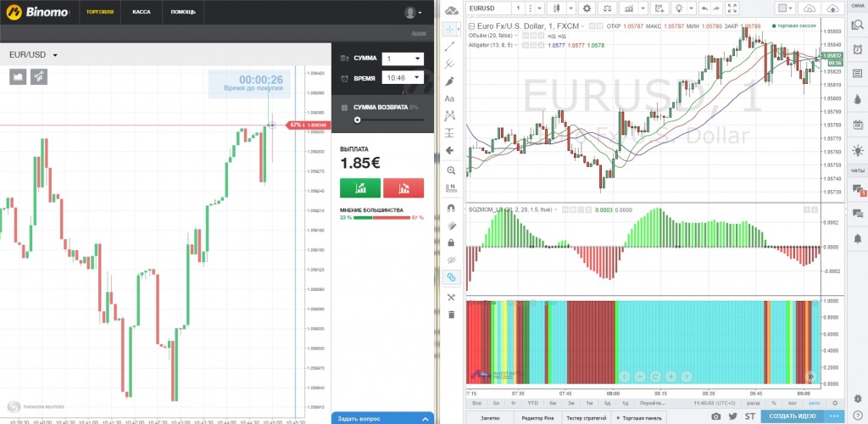Toggle the sync drawings link icon
Screen dimensions: 868x424
point(451,276)
